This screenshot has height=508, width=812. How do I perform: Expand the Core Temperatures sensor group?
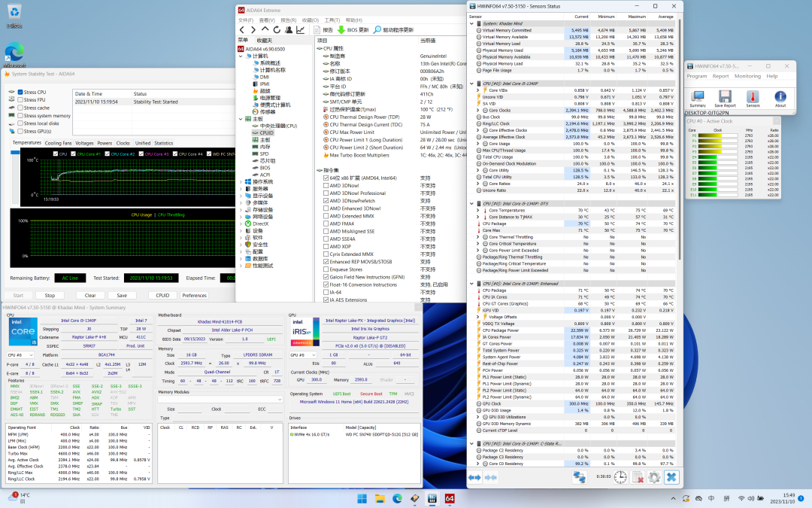coord(477,210)
